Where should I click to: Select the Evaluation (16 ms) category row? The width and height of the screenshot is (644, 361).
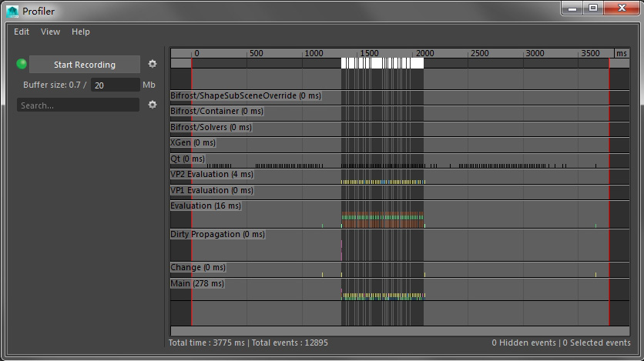click(x=205, y=206)
